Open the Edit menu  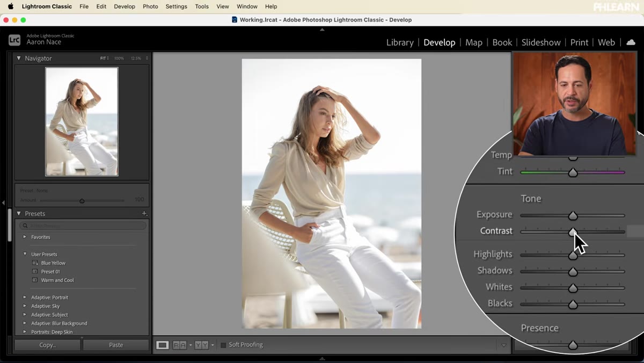click(x=101, y=6)
